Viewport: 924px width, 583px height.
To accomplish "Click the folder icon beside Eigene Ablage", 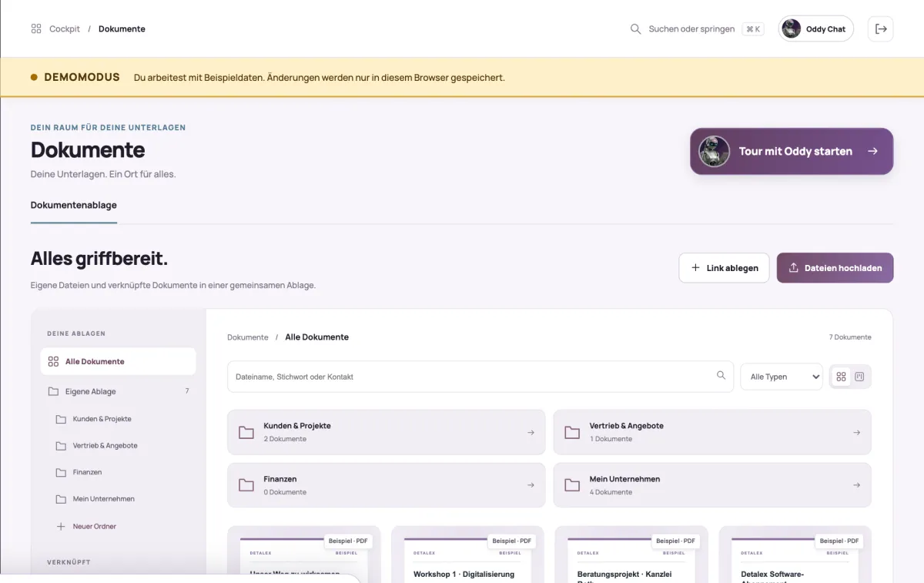I will tap(53, 391).
